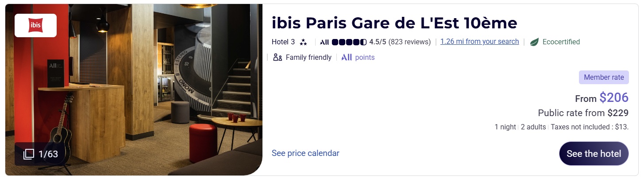The width and height of the screenshot is (644, 183).
Task: Click the three-star hotel rating icon
Action: click(x=303, y=42)
